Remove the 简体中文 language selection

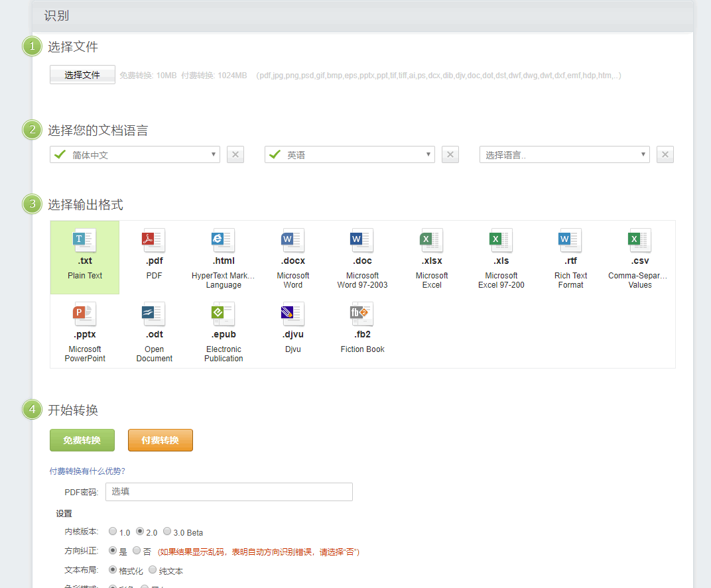[x=235, y=154]
